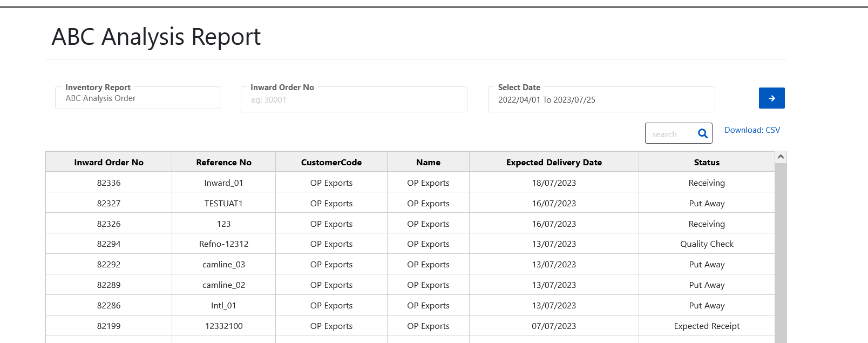
Task: Sort by Inward Order No column header
Action: tap(109, 163)
